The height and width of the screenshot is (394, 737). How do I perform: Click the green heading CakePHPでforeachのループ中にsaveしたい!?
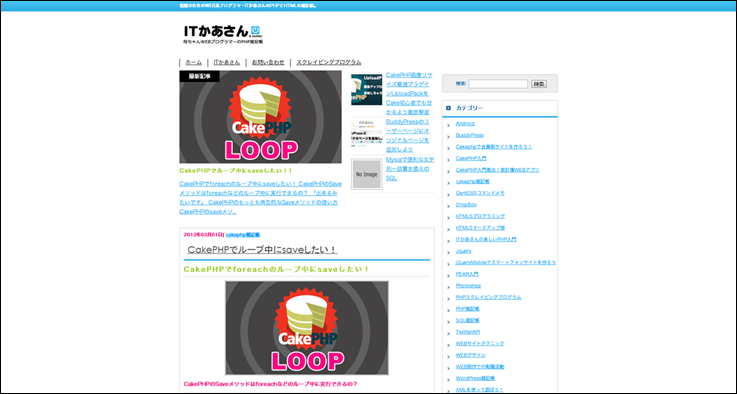276,269
